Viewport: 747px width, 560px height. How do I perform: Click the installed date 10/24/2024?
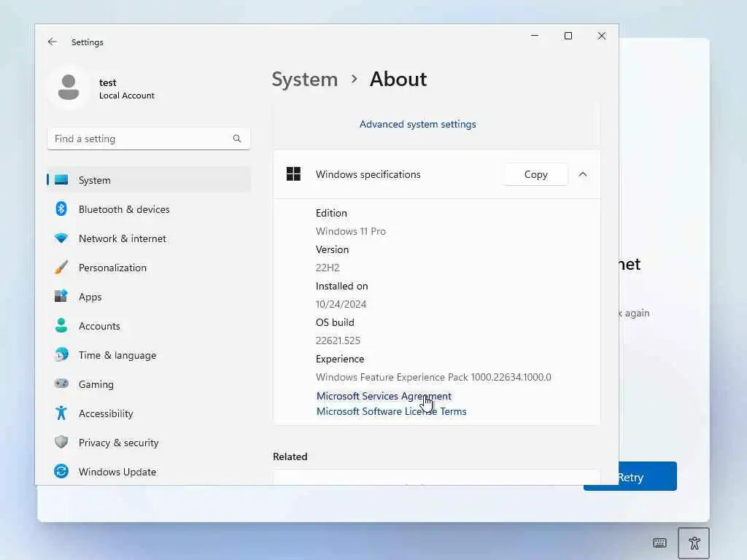341,304
